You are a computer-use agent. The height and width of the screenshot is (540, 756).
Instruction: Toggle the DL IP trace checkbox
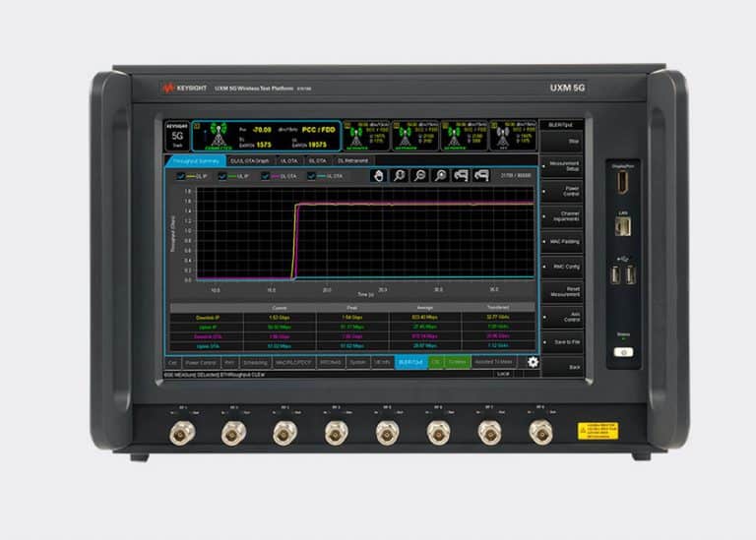click(x=181, y=176)
